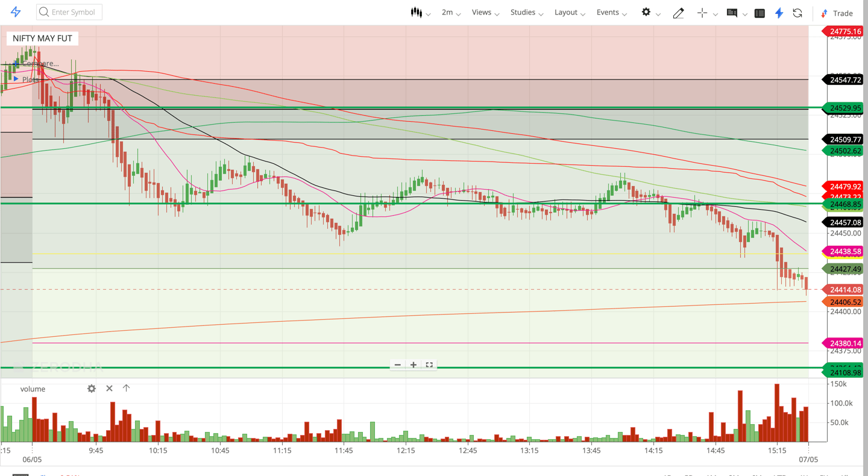Image resolution: width=868 pixels, height=476 pixels.
Task: Move volume panel up with arrow
Action: [126, 388]
